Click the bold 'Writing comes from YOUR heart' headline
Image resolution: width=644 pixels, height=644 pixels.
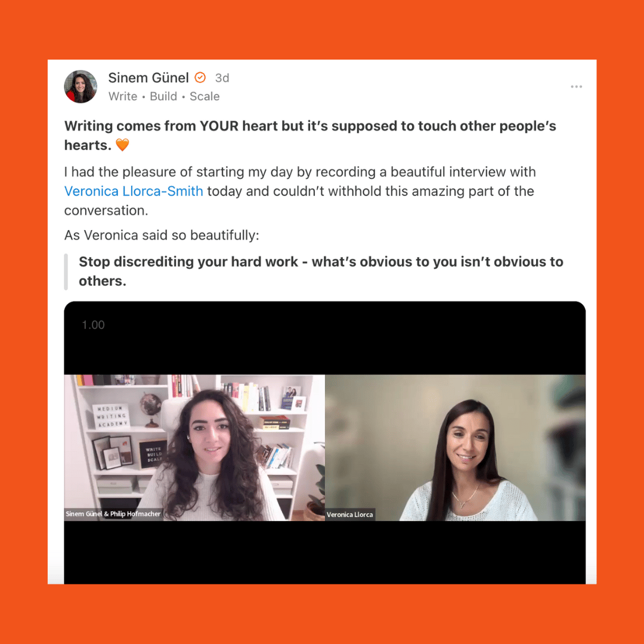coord(310,135)
